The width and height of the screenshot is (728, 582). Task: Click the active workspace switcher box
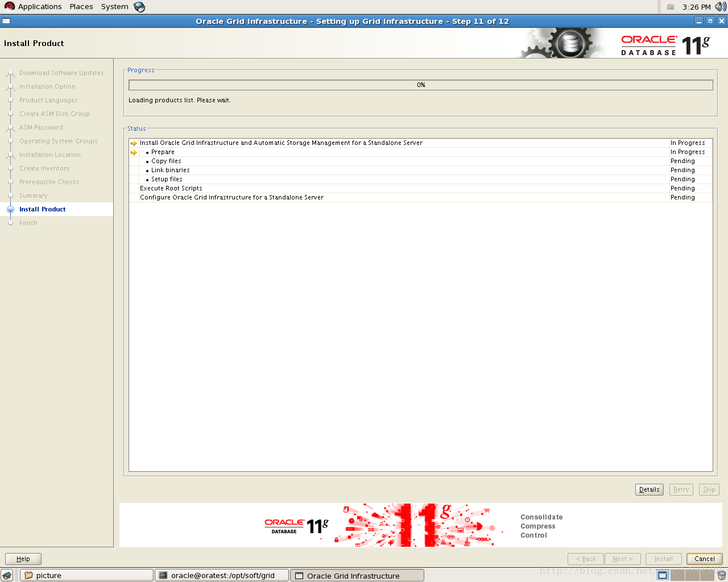coord(663,576)
